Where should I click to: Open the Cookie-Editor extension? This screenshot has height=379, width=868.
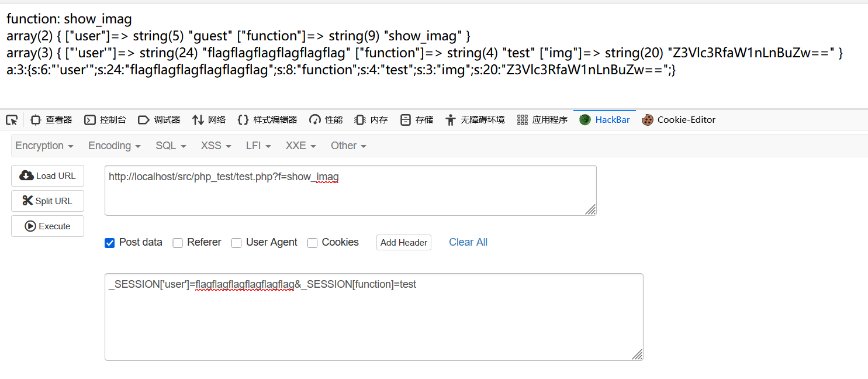point(679,119)
